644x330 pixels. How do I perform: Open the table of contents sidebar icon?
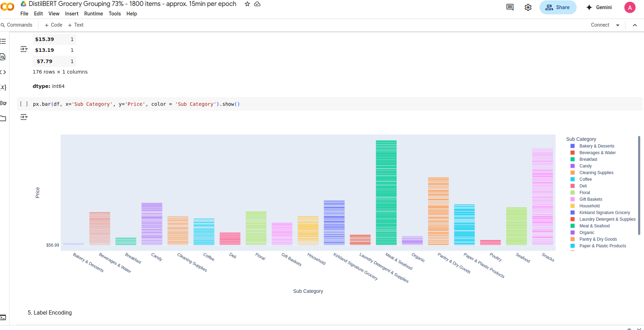[x=3, y=41]
